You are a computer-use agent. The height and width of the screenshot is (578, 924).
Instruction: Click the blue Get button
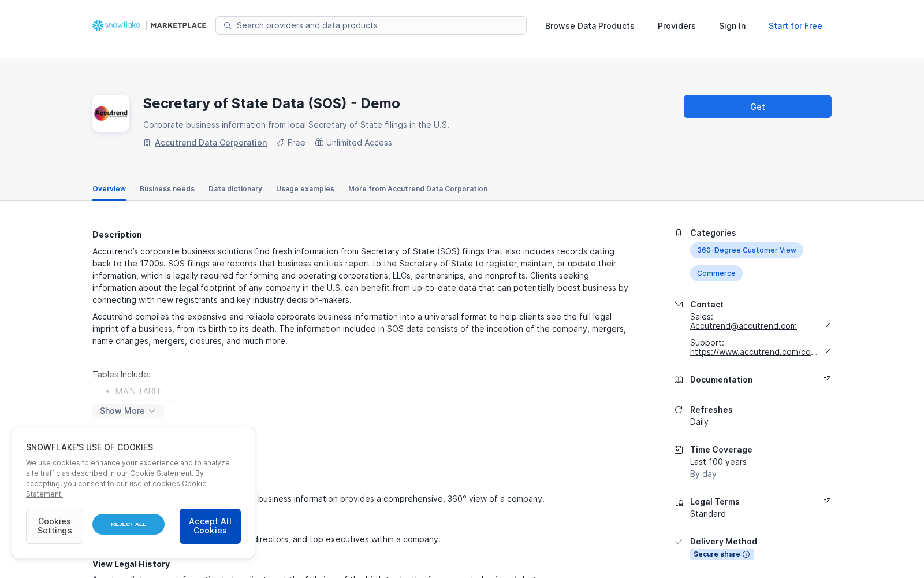click(758, 106)
